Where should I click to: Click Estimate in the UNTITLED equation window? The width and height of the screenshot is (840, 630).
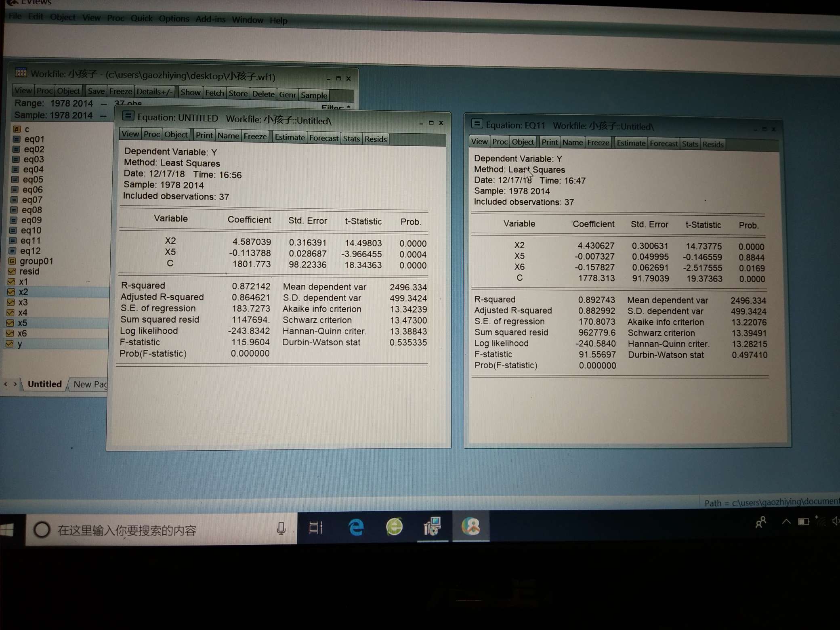coord(290,138)
